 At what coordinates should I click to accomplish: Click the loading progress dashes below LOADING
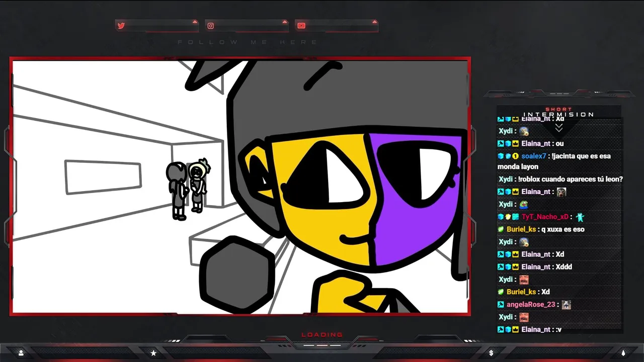pos(322,345)
